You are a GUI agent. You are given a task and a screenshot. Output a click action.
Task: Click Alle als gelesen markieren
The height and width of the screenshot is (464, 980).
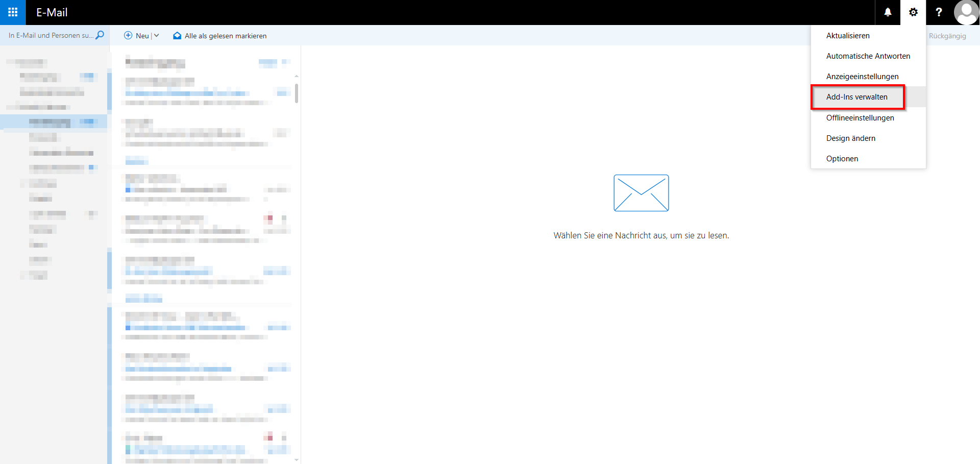[x=226, y=35]
